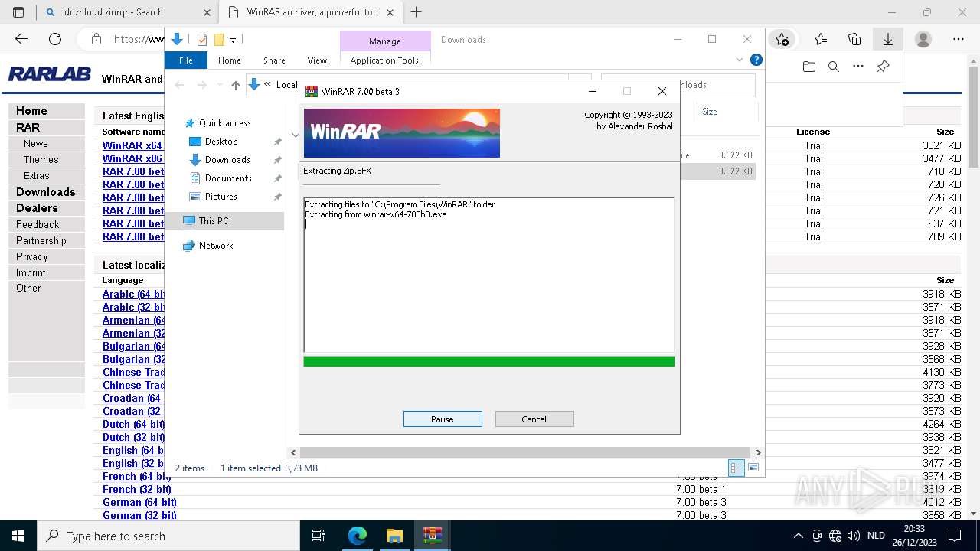Expand the Explorer ribbon chevron

coord(740,60)
